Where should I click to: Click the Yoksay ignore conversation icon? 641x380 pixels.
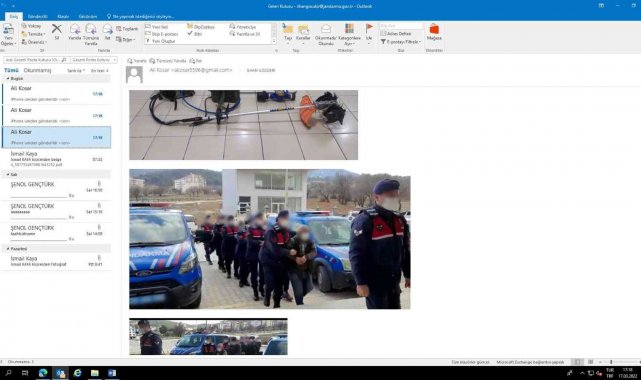click(31, 26)
